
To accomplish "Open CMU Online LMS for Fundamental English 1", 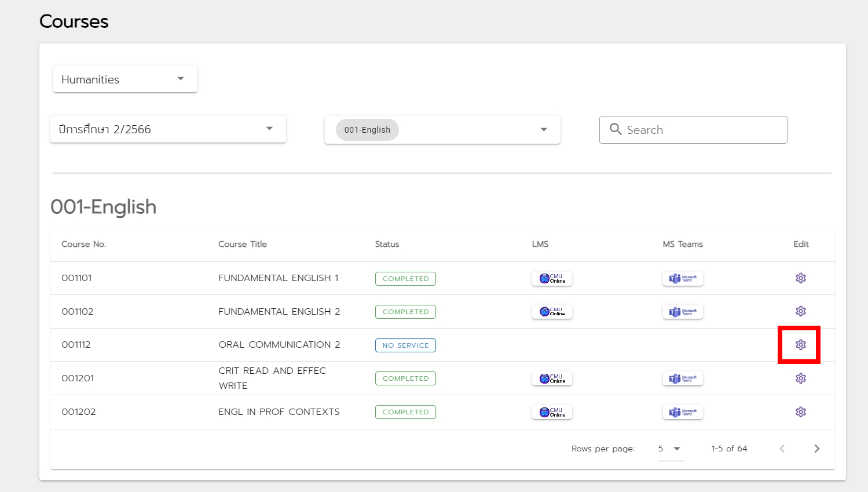I will [x=552, y=279].
